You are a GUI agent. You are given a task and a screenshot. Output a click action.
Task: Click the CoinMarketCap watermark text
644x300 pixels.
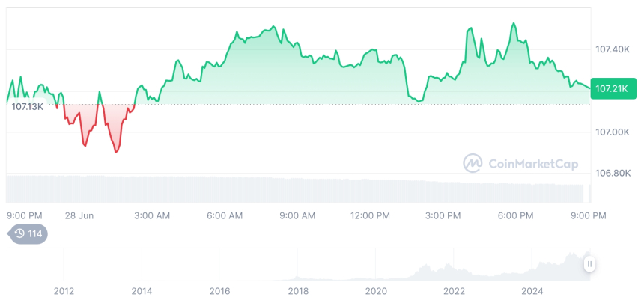pos(532,162)
